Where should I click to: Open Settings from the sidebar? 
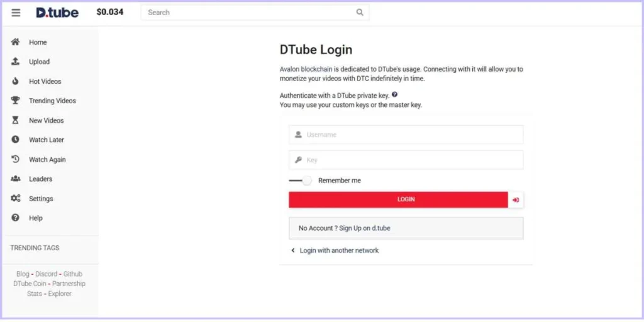(x=41, y=199)
